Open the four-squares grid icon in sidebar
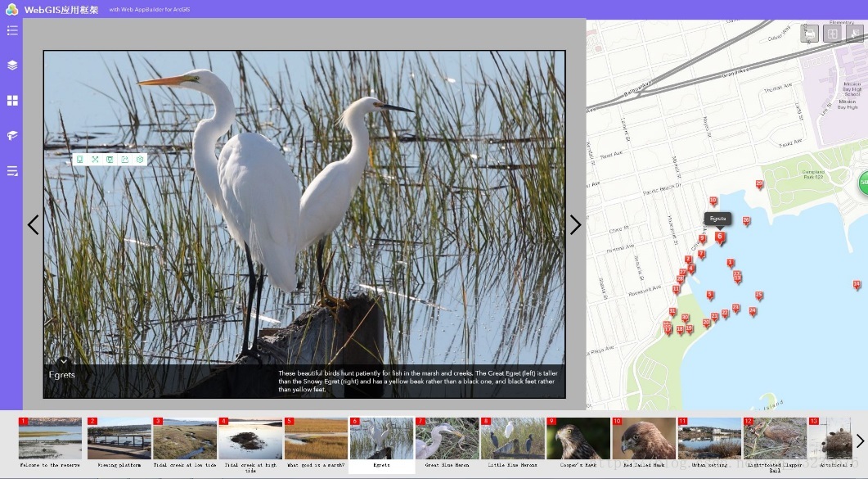Image resolution: width=868 pixels, height=479 pixels. [12, 100]
